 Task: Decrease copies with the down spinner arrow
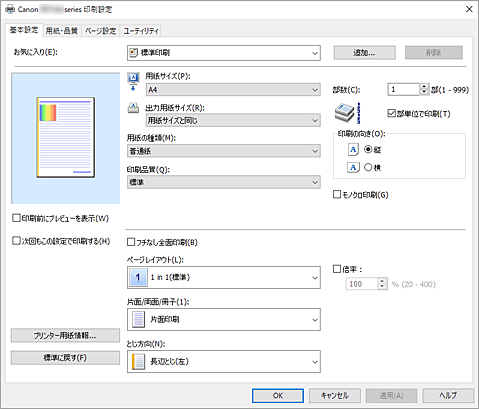coord(424,92)
